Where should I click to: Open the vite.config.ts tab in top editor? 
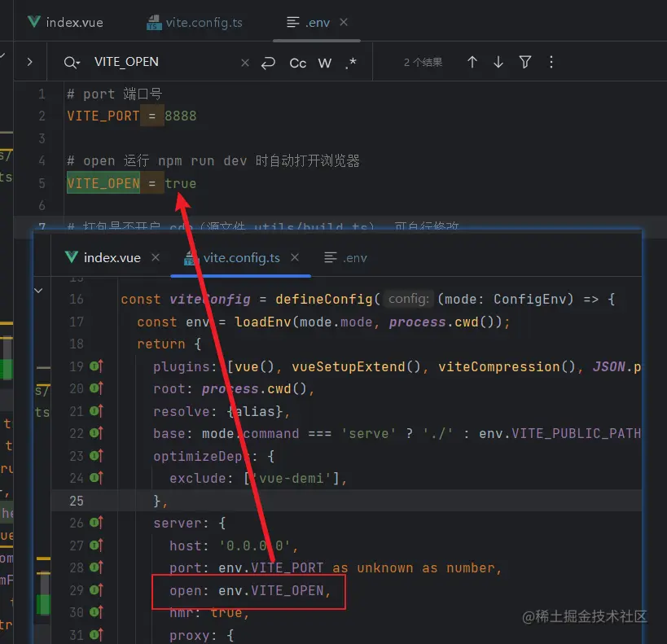point(195,22)
